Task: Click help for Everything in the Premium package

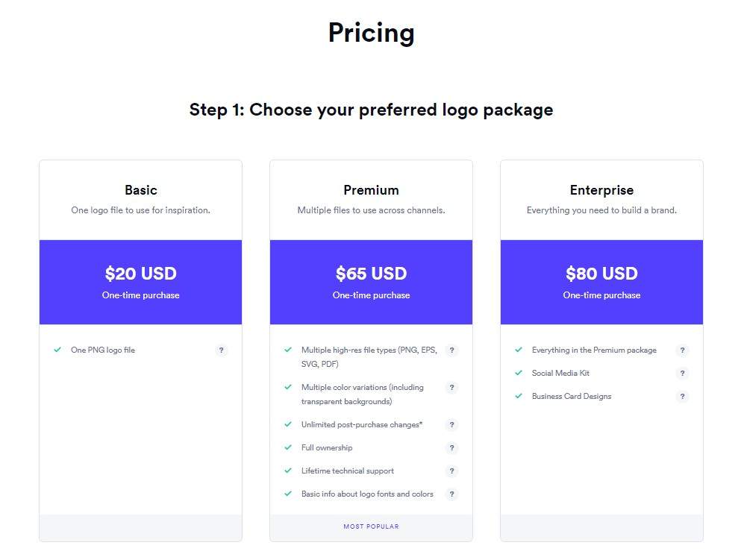Action: pyautogui.click(x=682, y=350)
